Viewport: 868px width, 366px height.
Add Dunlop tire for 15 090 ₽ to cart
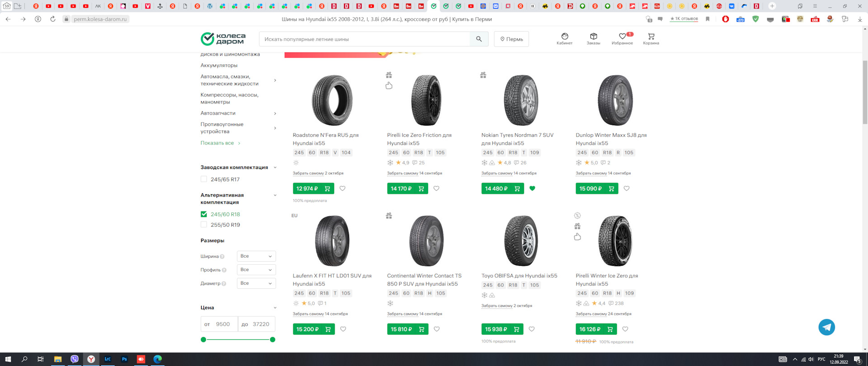click(597, 188)
